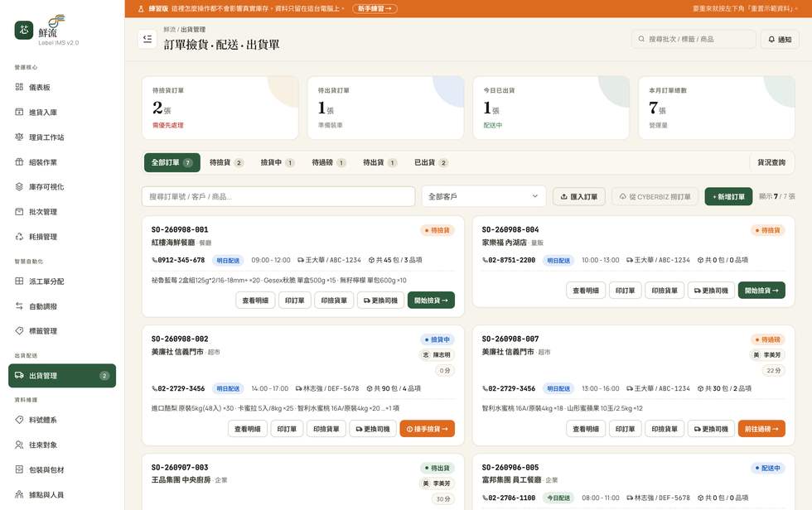Start picking for order SO-260908-001
Image resolution: width=812 pixels, height=510 pixels.
point(431,301)
